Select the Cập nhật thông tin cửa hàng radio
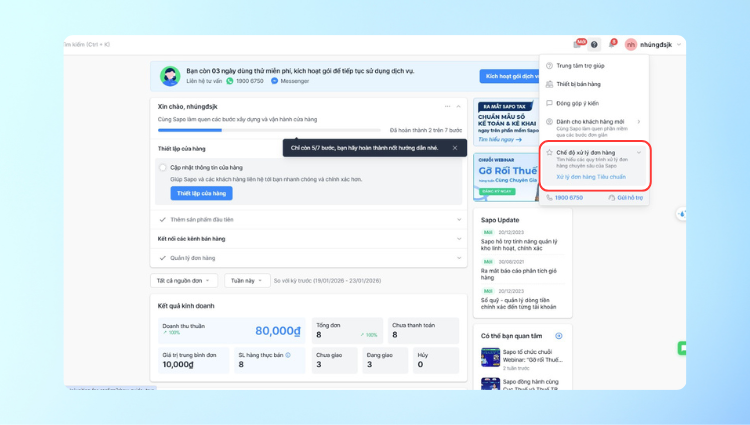Viewport: 750px width, 425px height. (164, 167)
